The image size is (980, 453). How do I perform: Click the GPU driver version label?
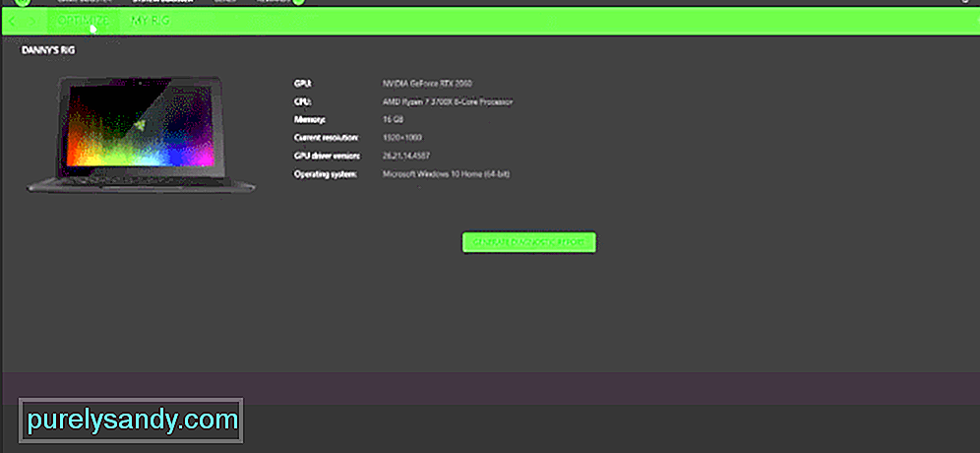[x=326, y=156]
